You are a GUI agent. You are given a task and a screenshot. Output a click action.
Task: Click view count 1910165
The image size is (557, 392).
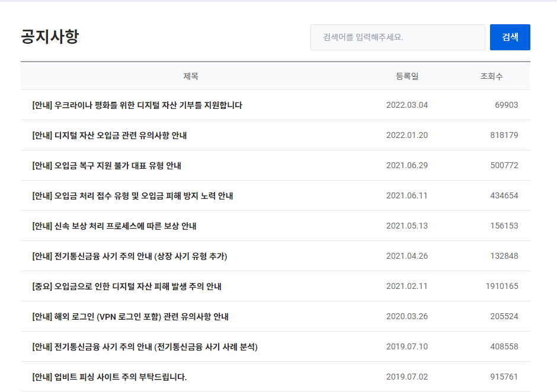point(502,286)
